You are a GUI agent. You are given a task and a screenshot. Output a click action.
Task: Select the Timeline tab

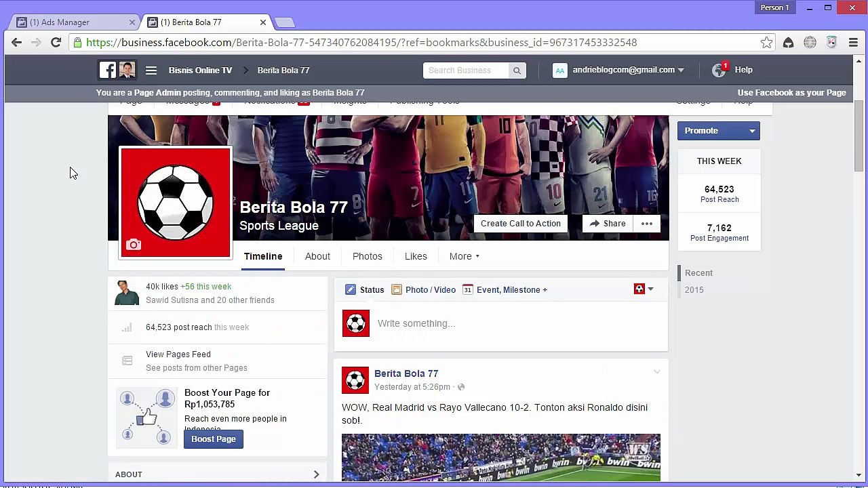(263, 256)
